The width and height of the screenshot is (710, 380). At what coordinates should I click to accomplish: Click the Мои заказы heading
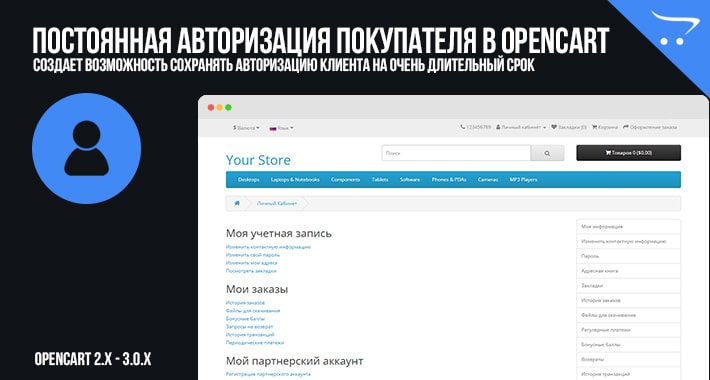point(257,289)
